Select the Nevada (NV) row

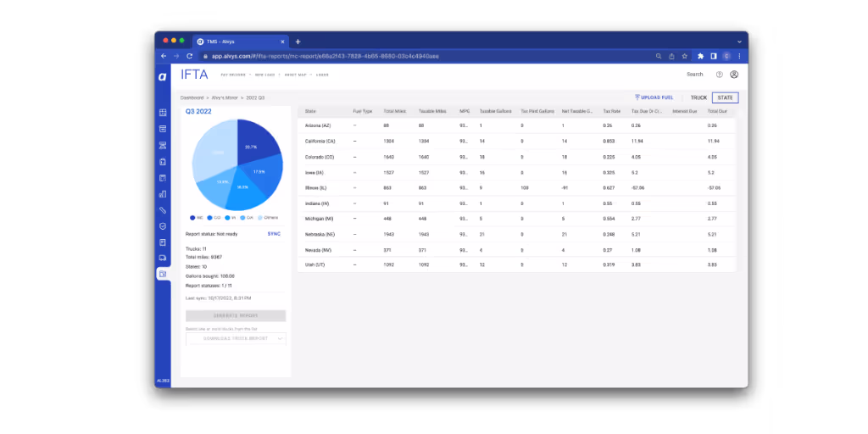tap(516, 250)
